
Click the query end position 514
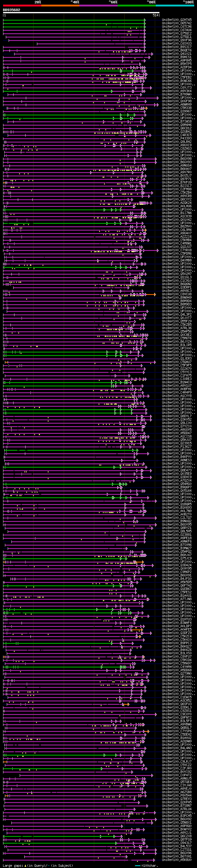tap(155, 15)
